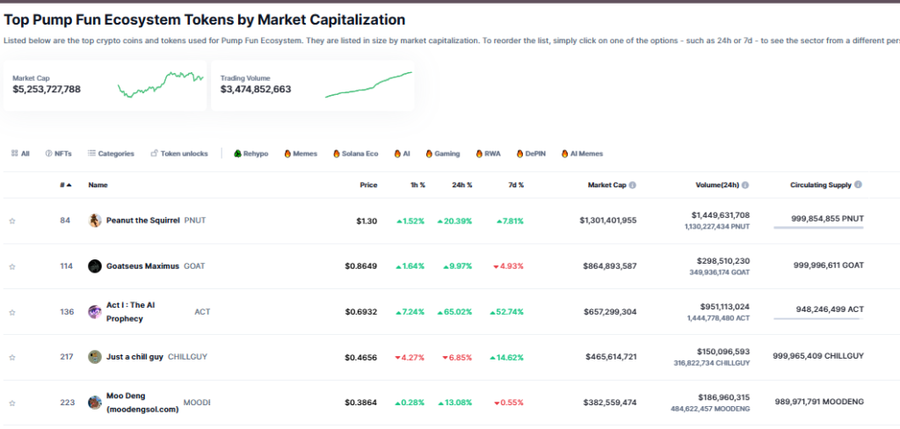
Task: Open the Token unlocks filter
Action: coord(179,154)
